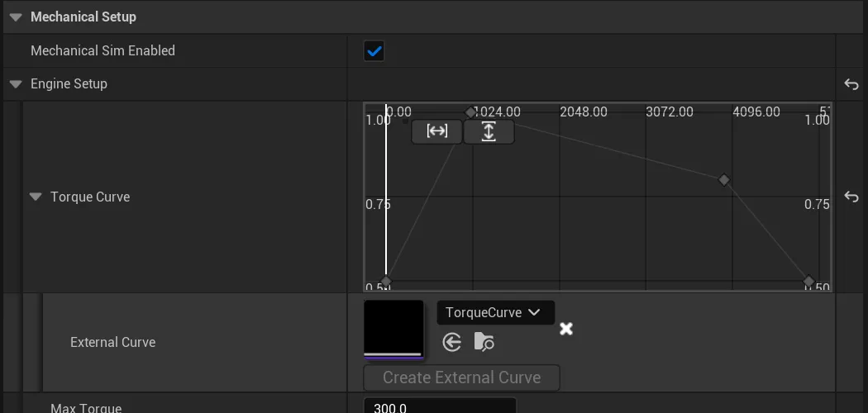
Task: Open the TorqueCurve asset dropdown
Action: (x=495, y=312)
